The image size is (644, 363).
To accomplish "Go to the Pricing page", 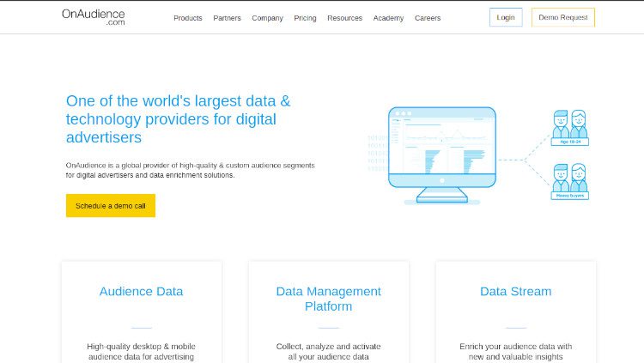I will 305,18.
